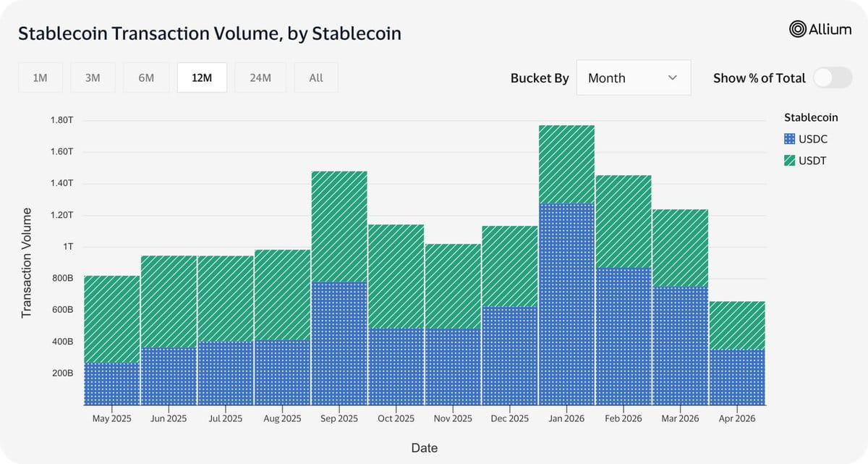Screen dimensions: 868x464
Task: Click the Sep 2025 USDC bar segment
Action: 339,343
